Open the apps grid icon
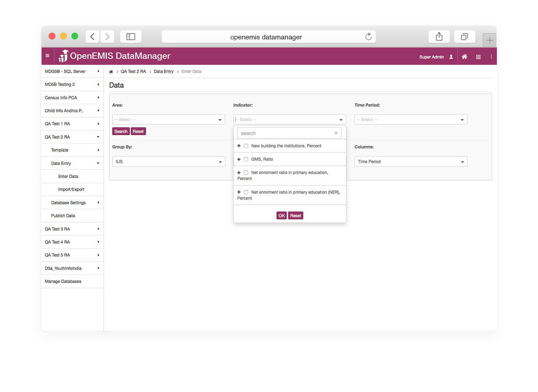538x392 pixels. (x=479, y=57)
